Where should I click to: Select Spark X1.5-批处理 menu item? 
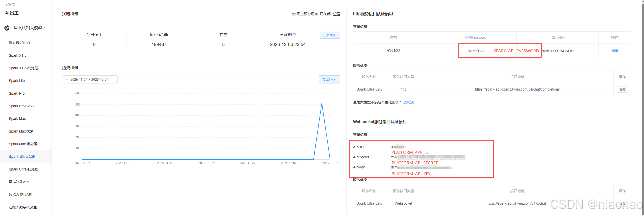[x=23, y=68]
